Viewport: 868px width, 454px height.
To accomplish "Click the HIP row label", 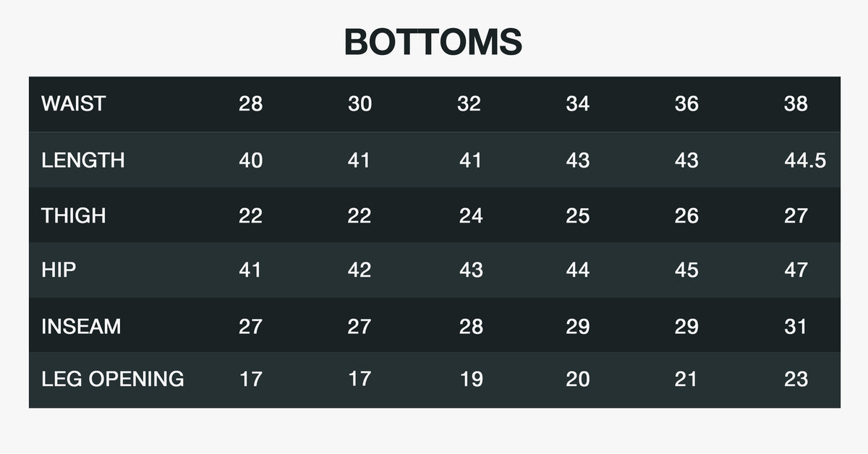I will 59,270.
